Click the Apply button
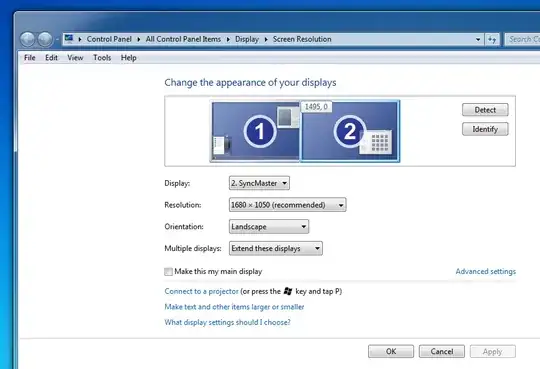 coord(492,351)
